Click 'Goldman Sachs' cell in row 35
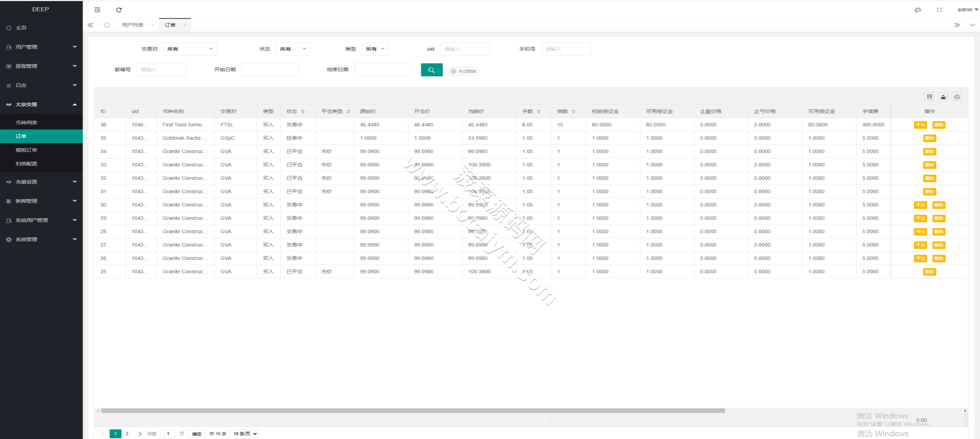This screenshot has height=439, width=980. (x=185, y=138)
